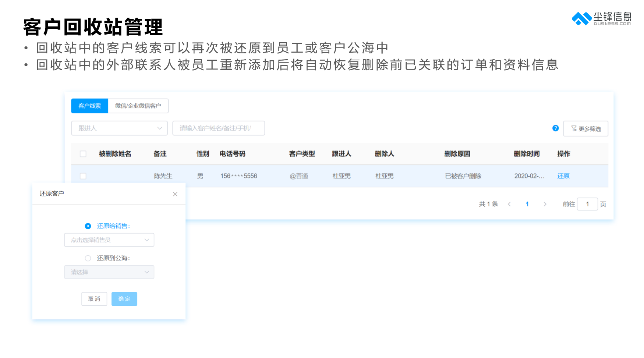Click 陈先生 remark cell
The height and width of the screenshot is (358, 644).
[163, 176]
